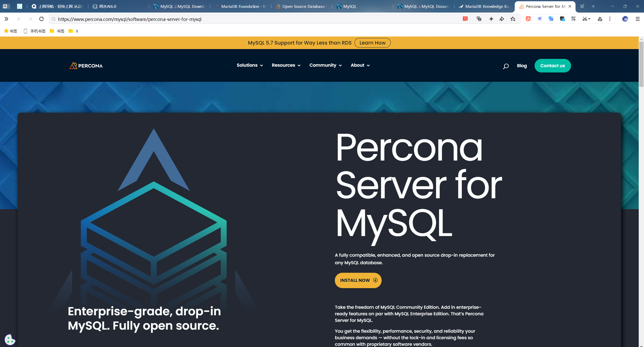
Task: Switch to the MariaDB Knowledge Base tab
Action: pos(484,6)
